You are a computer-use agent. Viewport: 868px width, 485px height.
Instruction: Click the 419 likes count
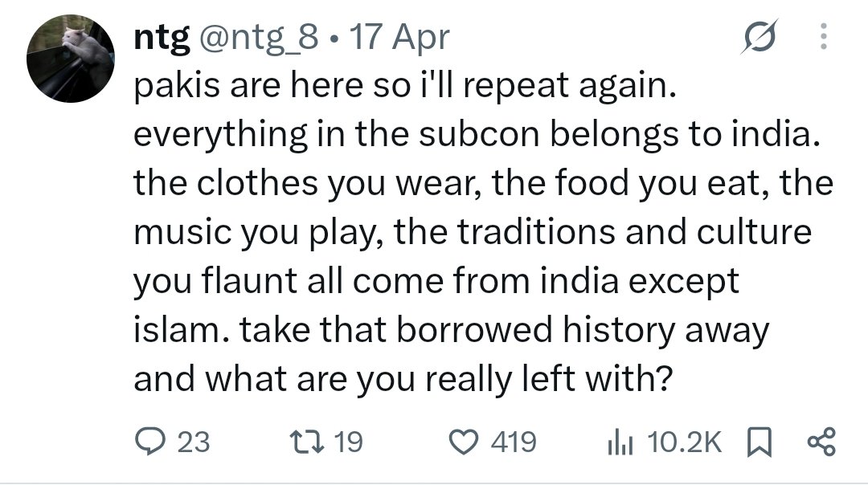[514, 442]
